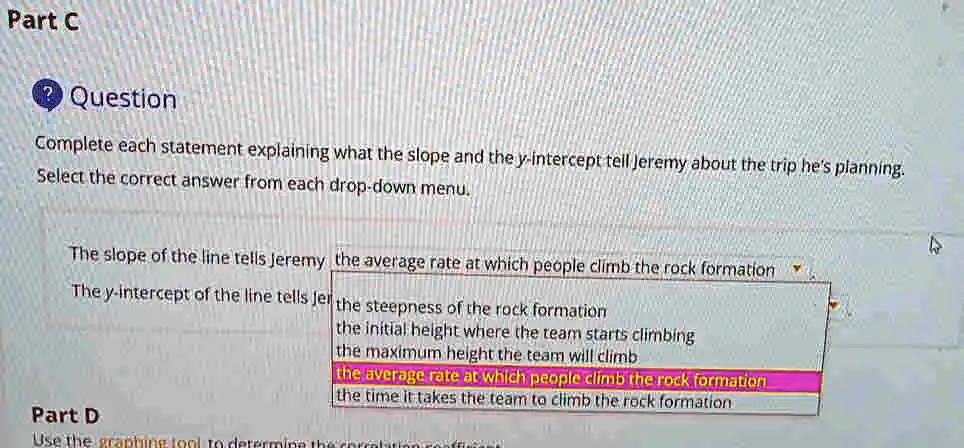The height and width of the screenshot is (448, 964).
Task: Select 'the steepness of the rock formation'
Action: [471, 308]
